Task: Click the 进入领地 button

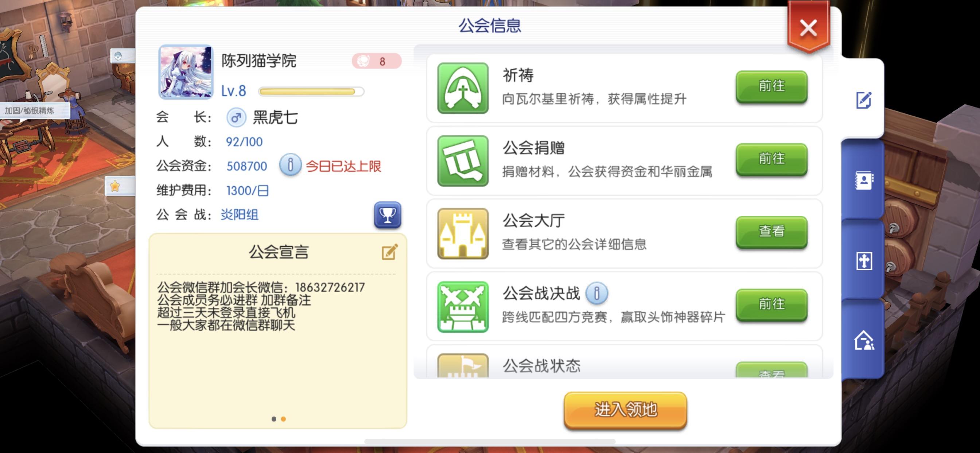Action: coord(625,410)
